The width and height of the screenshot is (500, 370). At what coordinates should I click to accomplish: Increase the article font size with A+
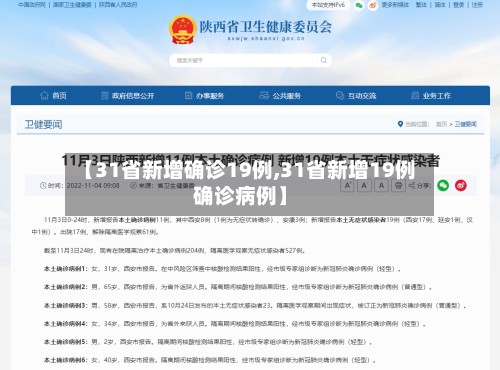(x=347, y=185)
